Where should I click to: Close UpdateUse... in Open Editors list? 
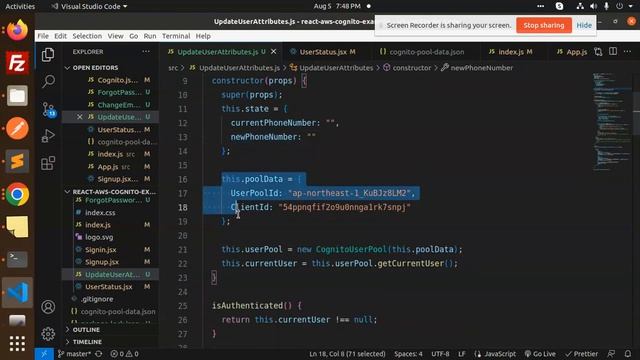[80, 117]
